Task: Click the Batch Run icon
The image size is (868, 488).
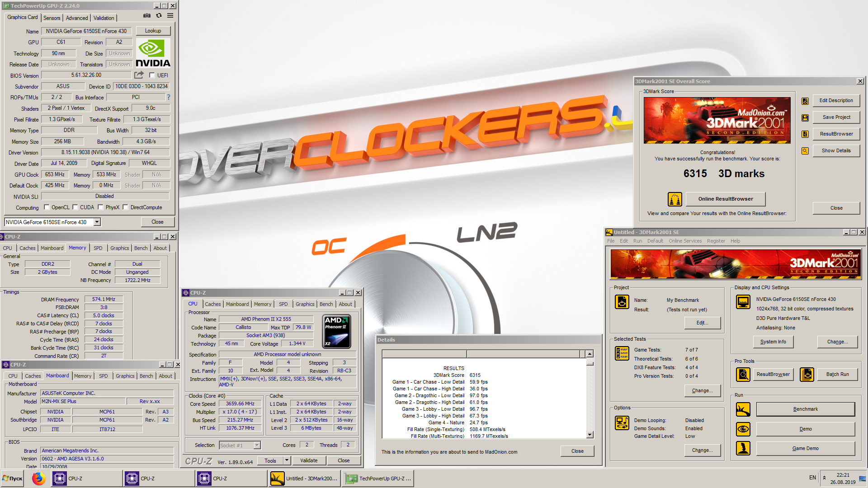Action: pos(807,374)
